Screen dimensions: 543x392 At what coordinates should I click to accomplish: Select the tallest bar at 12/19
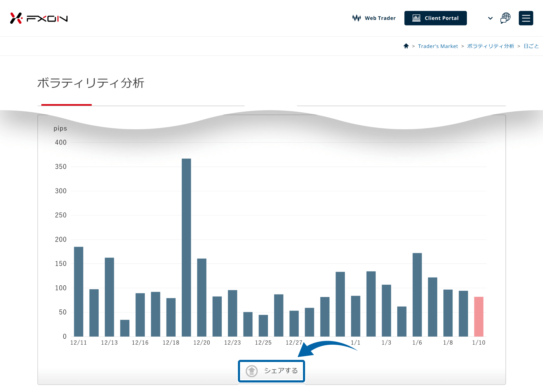point(186,248)
